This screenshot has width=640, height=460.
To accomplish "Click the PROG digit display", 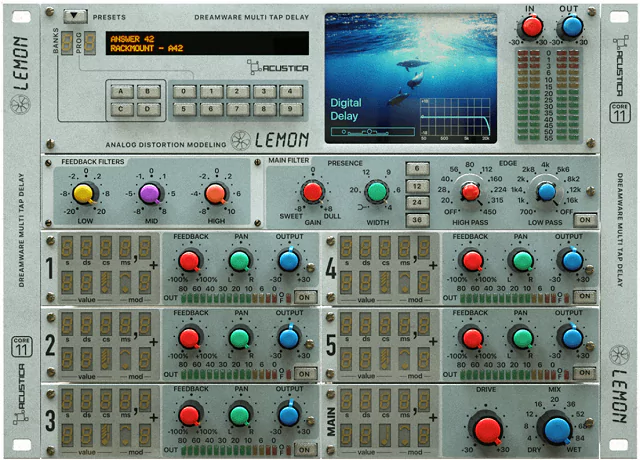I will coord(90,43).
